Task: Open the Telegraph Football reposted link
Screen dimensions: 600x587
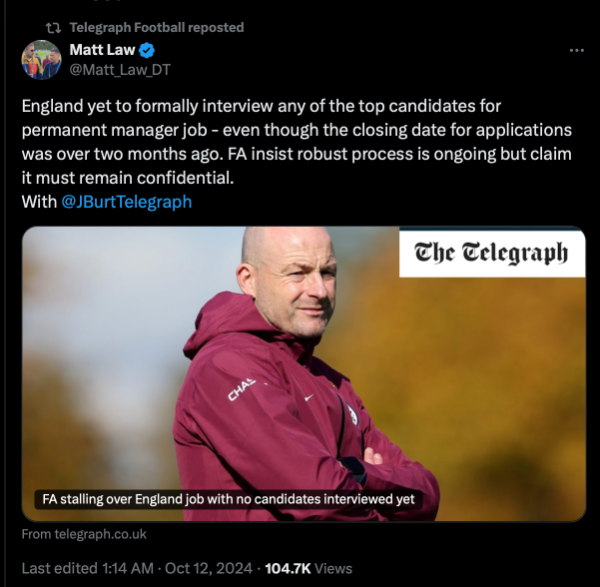Action: click(157, 28)
